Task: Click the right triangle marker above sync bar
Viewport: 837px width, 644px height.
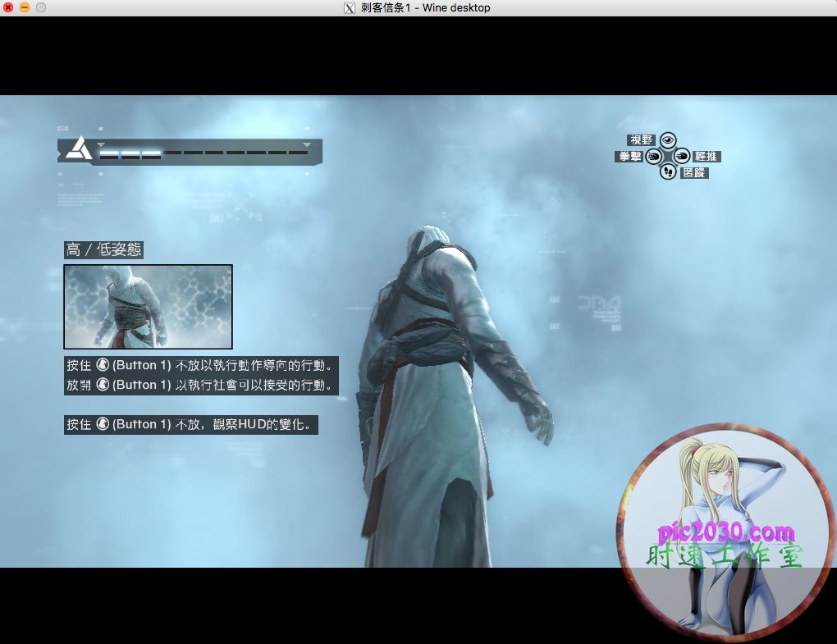Action: [307, 144]
